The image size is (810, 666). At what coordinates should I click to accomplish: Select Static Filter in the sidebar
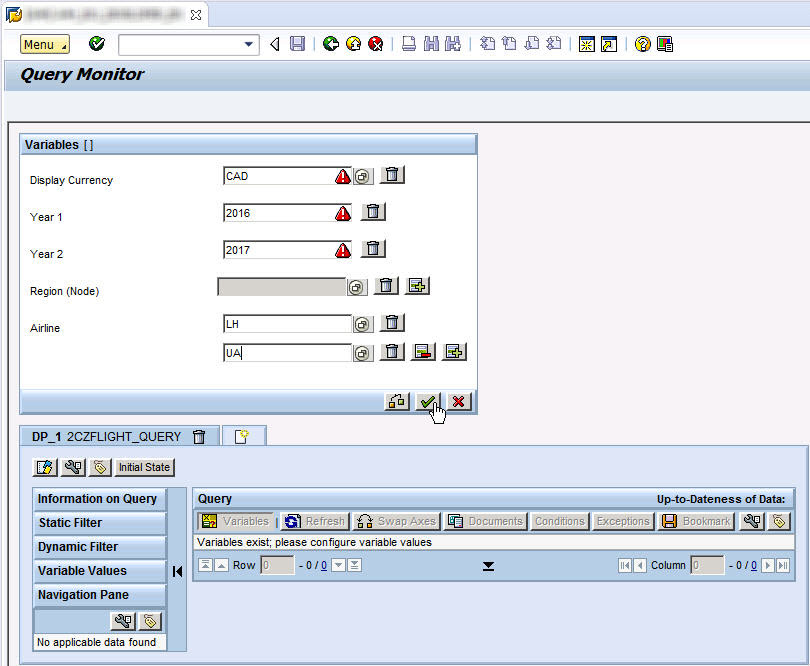click(99, 522)
